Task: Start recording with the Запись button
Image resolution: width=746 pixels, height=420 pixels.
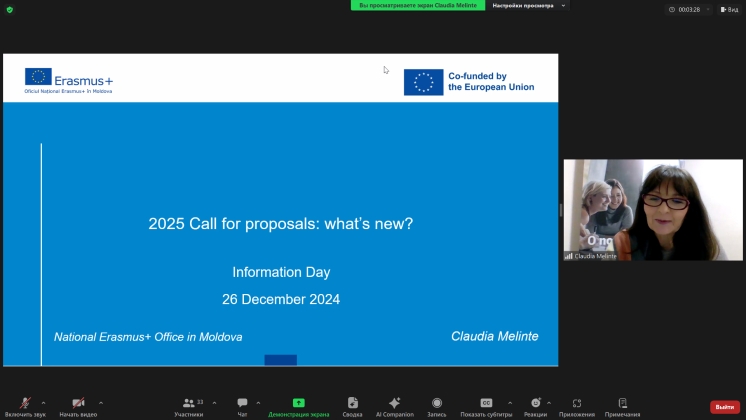Action: (437, 404)
